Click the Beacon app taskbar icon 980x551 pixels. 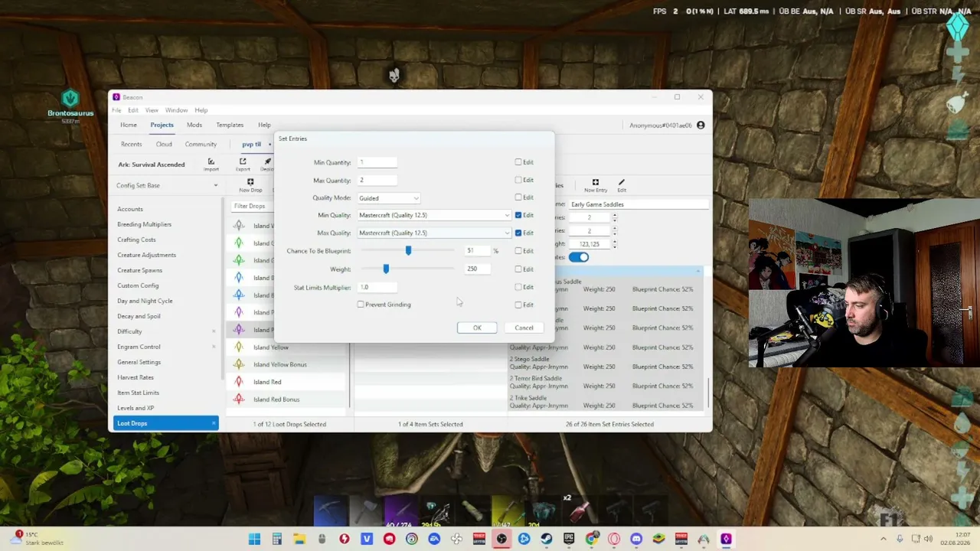pos(726,539)
